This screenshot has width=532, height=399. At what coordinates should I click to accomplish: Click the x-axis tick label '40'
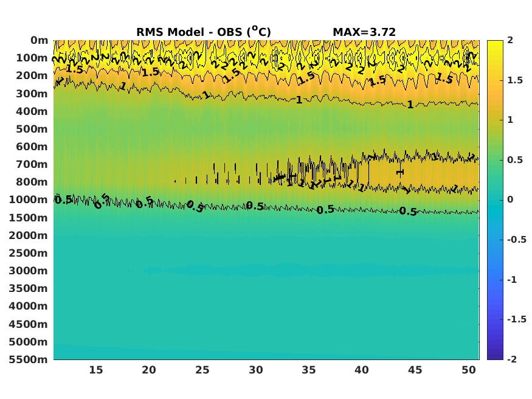[362, 370]
